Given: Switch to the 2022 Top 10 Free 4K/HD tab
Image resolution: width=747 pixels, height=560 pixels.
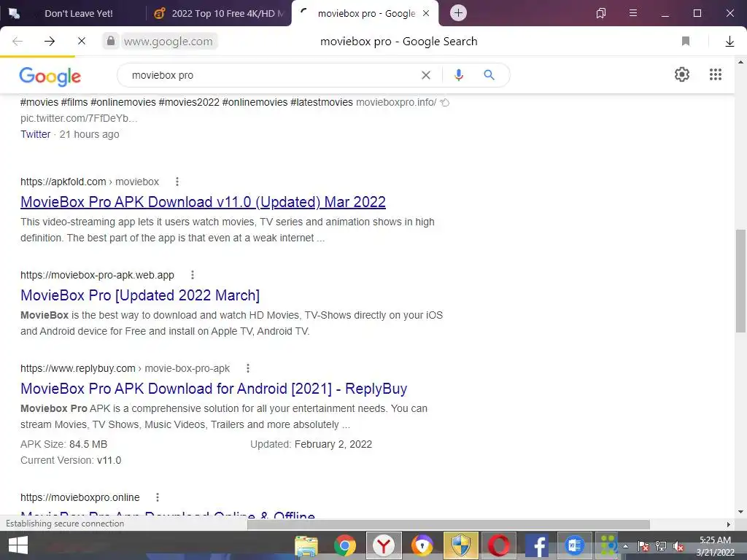Looking at the screenshot, I should [219, 13].
